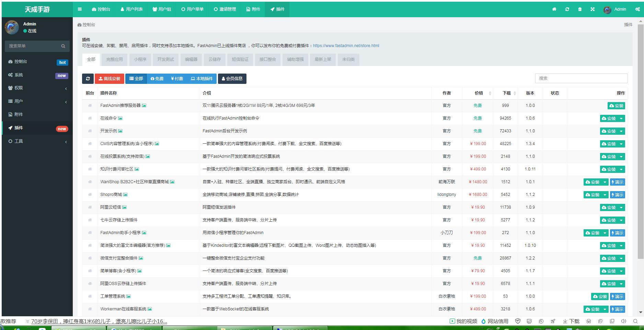
Task: Click the red 离线安装 button
Action: tap(110, 79)
